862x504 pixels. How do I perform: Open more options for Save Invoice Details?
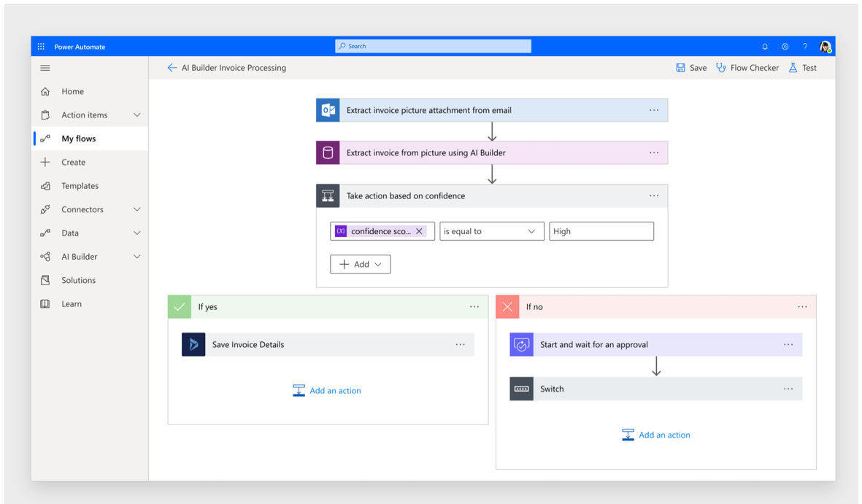460,344
